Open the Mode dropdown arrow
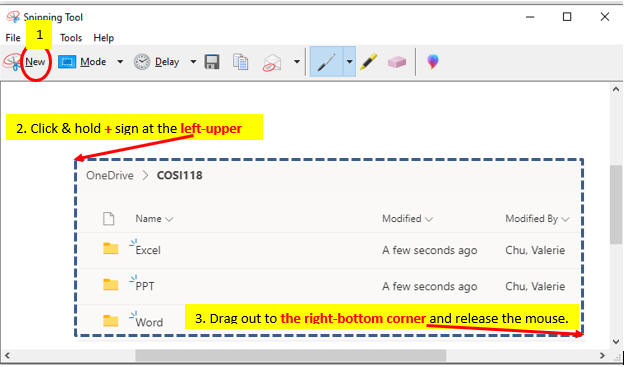The image size is (626, 367). [120, 62]
